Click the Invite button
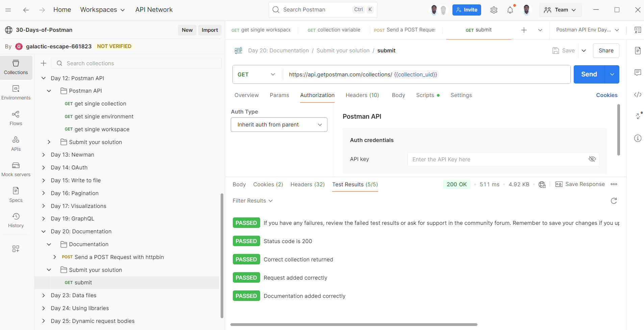Image resolution: width=644 pixels, height=330 pixels. 467,10
